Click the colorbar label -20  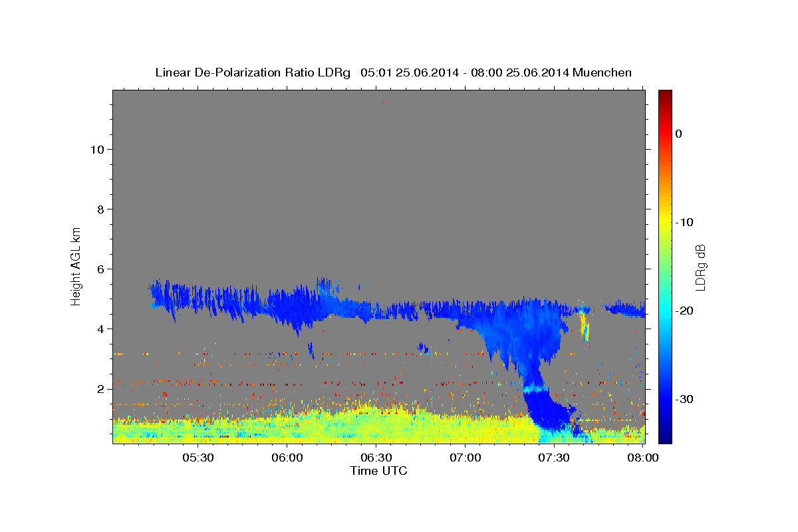coord(685,311)
